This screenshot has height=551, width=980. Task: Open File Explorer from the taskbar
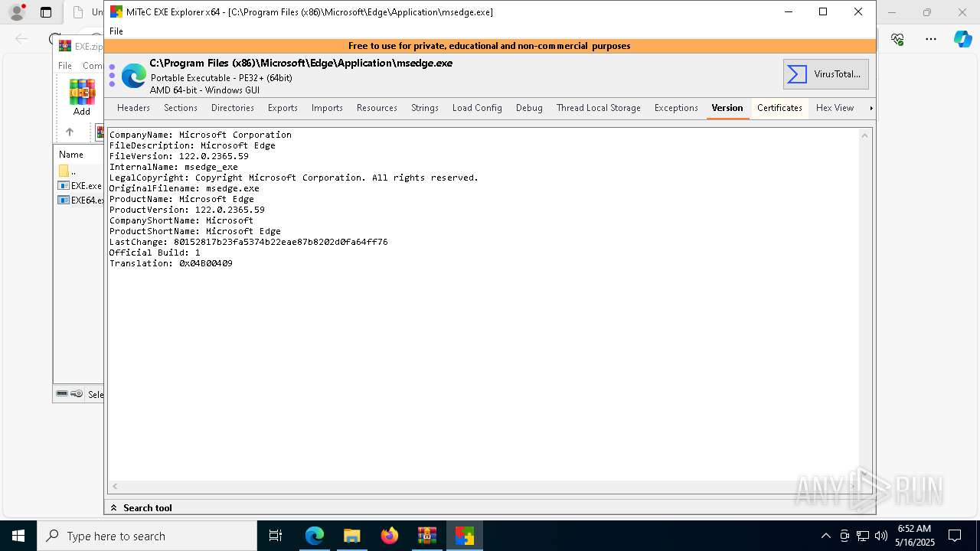[352, 536]
